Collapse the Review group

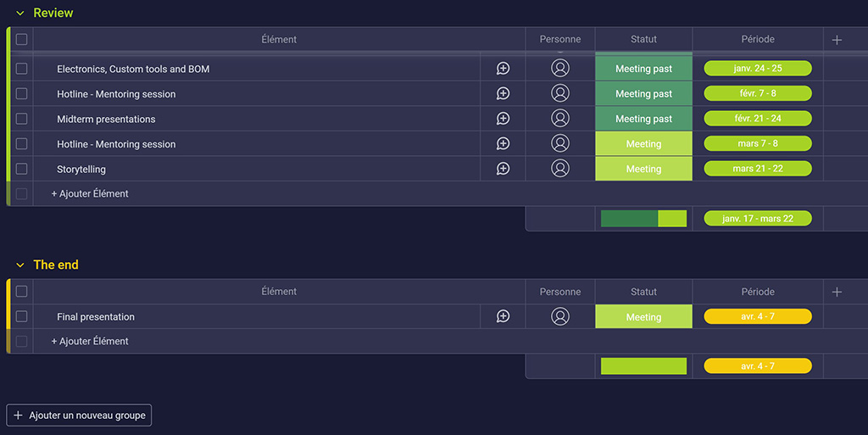[20, 13]
